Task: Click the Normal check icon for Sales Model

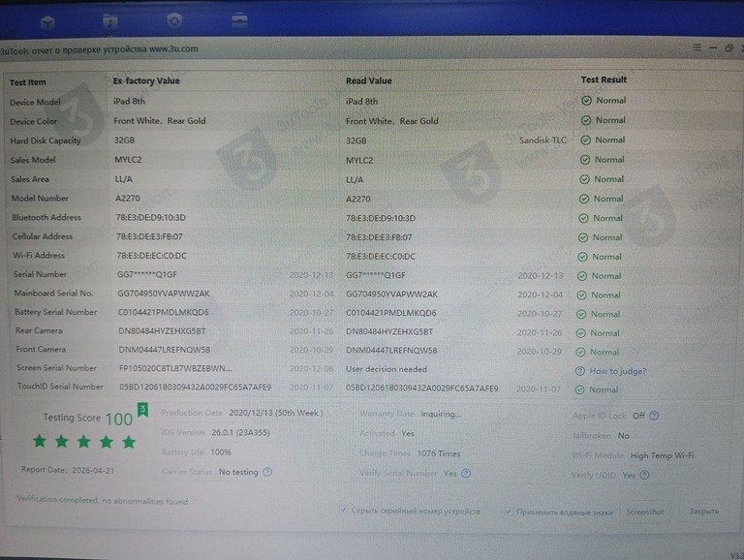Action: (x=585, y=160)
